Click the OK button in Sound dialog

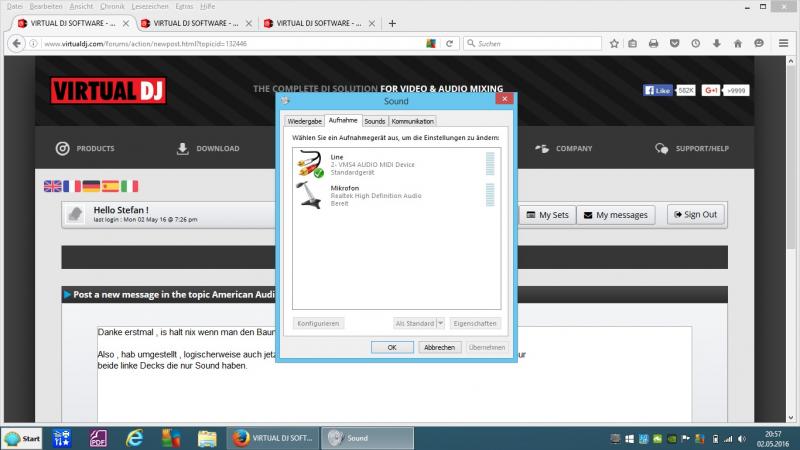(392, 347)
